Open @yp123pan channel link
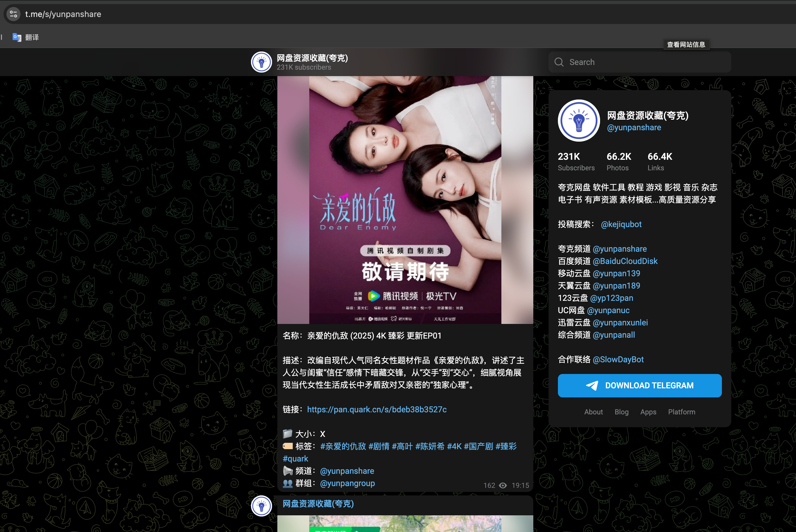This screenshot has width=796, height=532. tap(611, 298)
